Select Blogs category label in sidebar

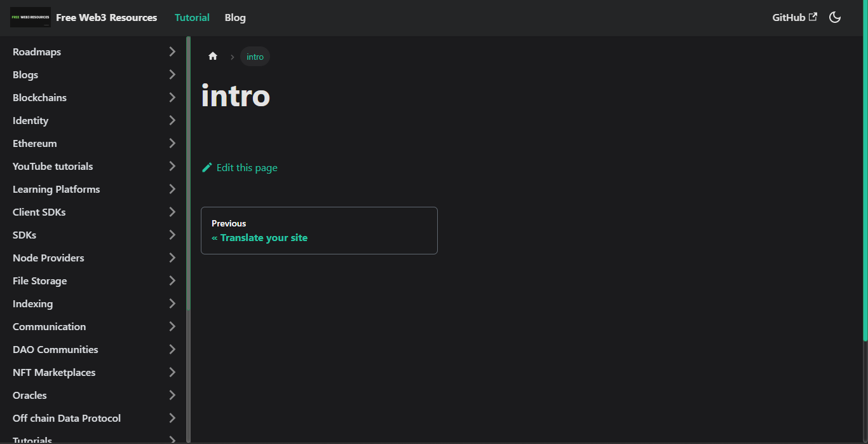pyautogui.click(x=25, y=74)
